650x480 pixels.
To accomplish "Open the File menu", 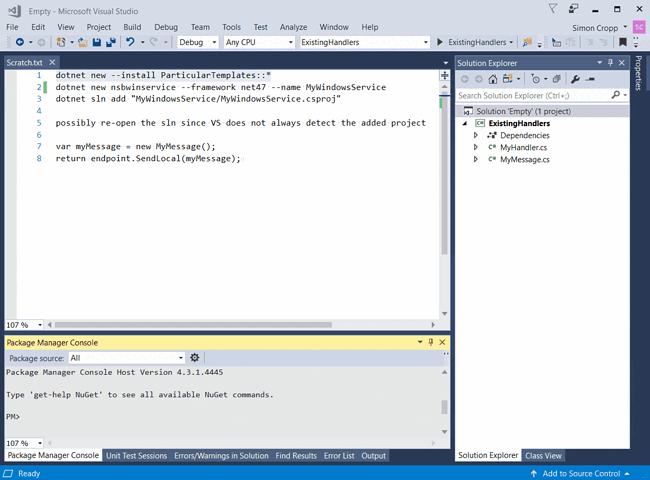I will point(12,27).
